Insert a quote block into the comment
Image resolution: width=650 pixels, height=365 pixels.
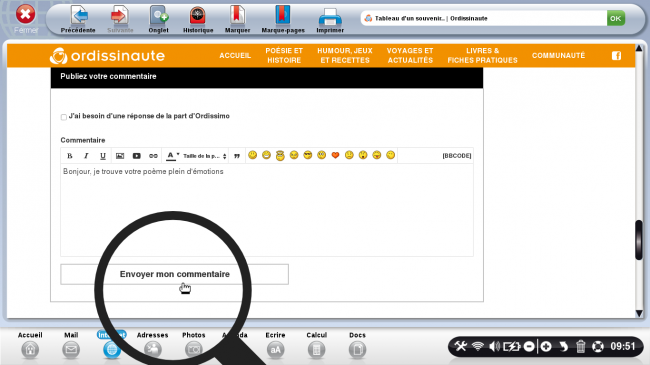[237, 156]
